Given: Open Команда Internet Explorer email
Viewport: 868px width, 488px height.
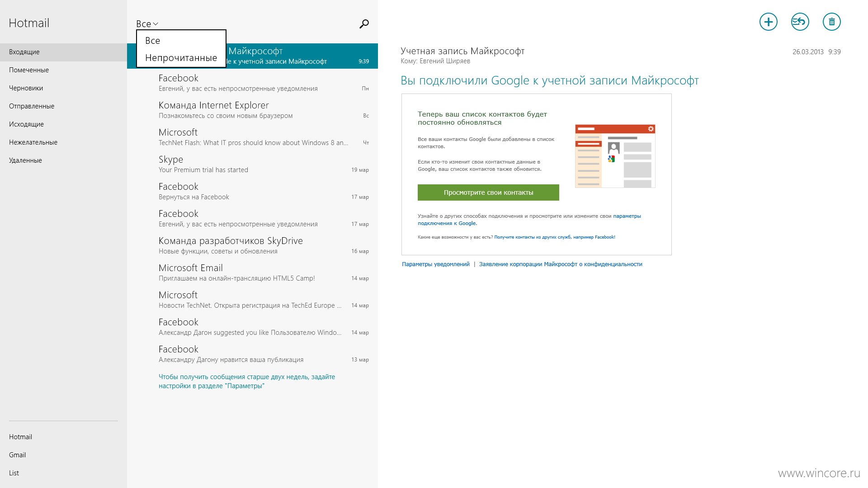Looking at the screenshot, I should tap(252, 110).
